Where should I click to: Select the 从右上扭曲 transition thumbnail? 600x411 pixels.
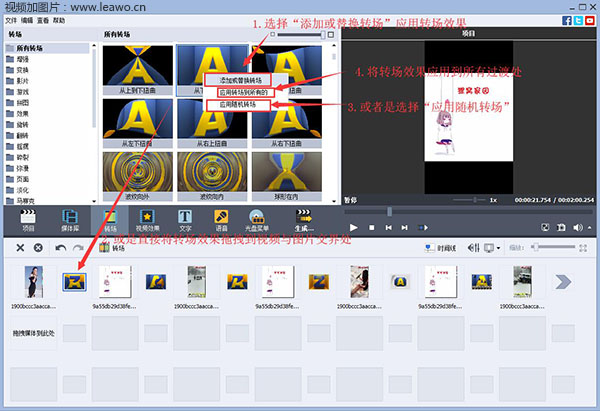pos(212,123)
